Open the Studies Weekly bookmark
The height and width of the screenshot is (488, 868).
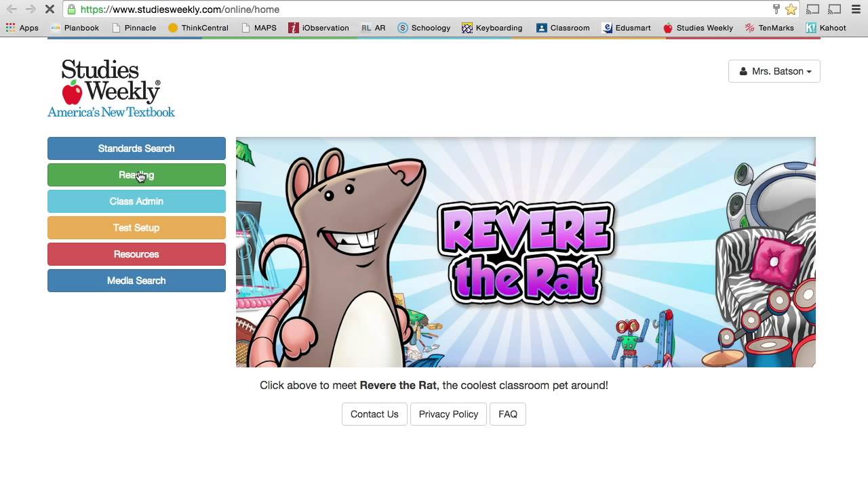tap(698, 28)
